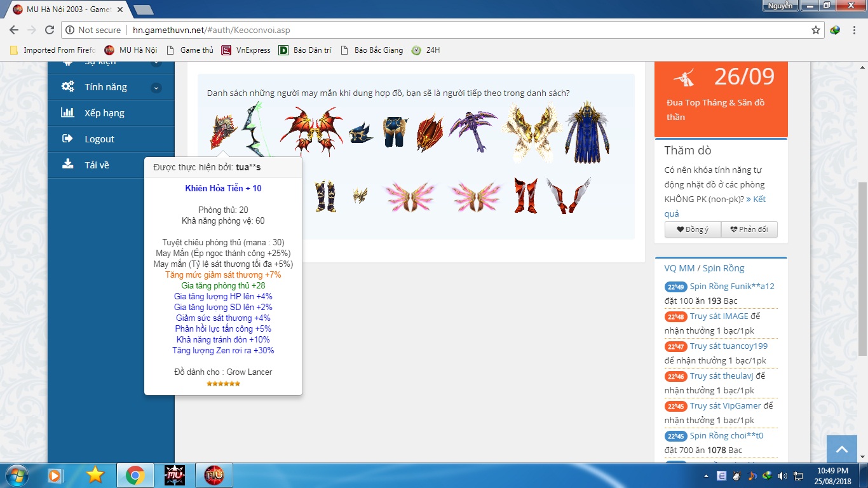Click the volume speaker tray icon
The height and width of the screenshot is (488, 868).
pos(783,475)
